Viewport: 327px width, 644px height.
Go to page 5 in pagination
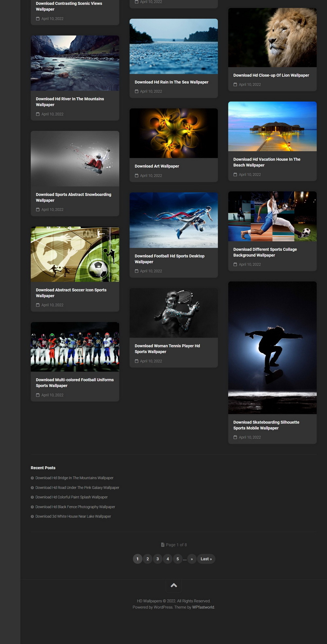point(178,559)
